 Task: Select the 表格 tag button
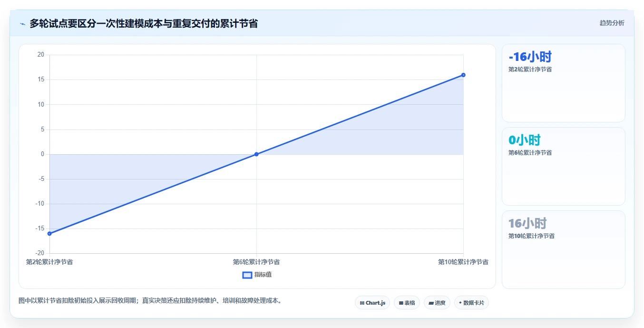407,303
